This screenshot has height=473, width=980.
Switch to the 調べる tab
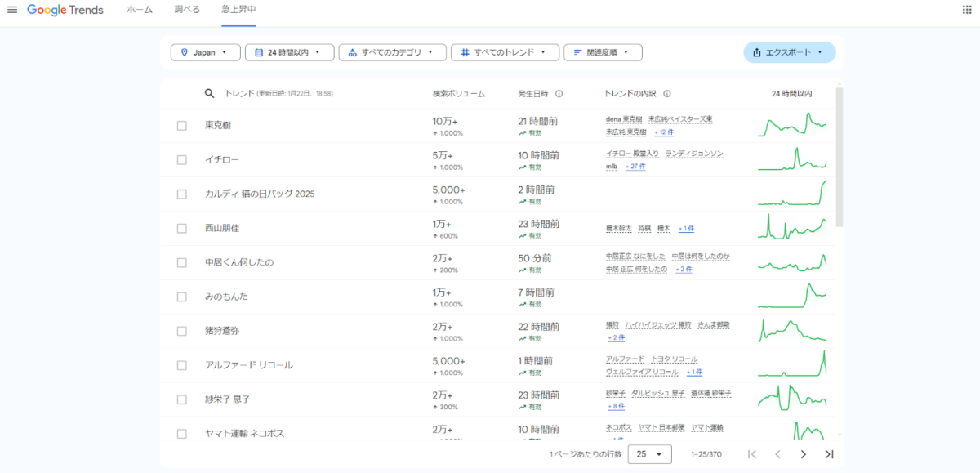click(x=187, y=10)
